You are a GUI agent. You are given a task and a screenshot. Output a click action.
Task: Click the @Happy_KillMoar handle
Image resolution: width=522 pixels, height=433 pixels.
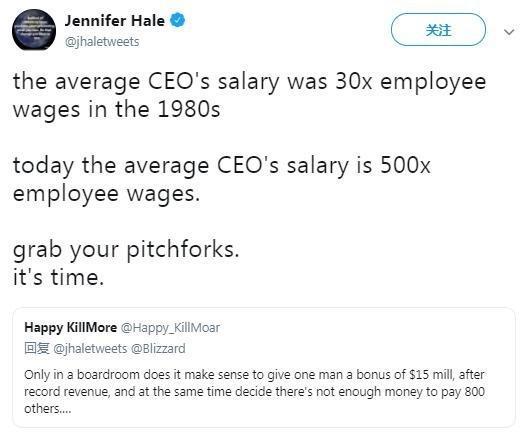170,328
